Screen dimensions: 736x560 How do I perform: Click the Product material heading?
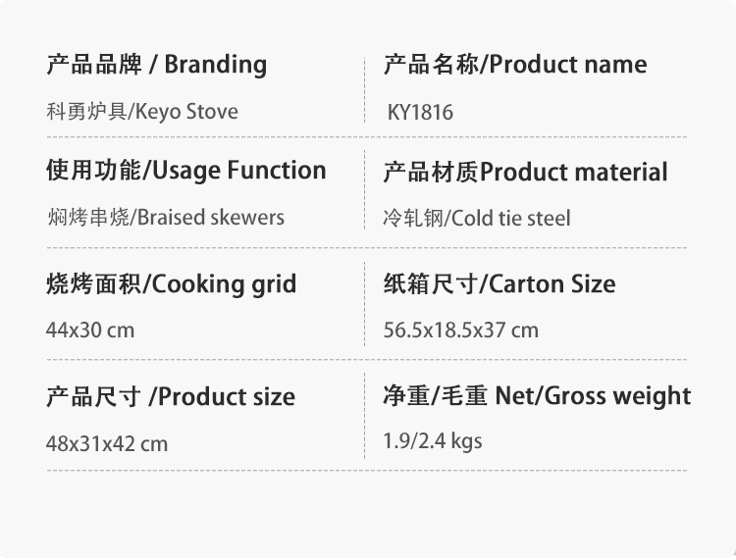point(525,173)
